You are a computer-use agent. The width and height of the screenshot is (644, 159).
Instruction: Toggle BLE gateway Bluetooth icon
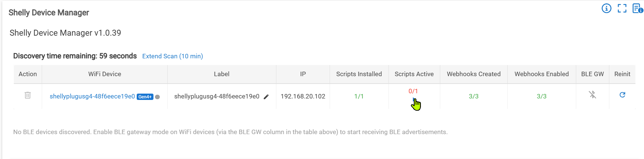(x=592, y=95)
